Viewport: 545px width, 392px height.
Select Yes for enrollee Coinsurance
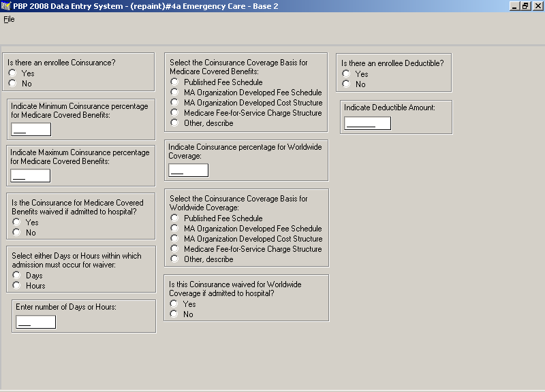tap(12, 73)
